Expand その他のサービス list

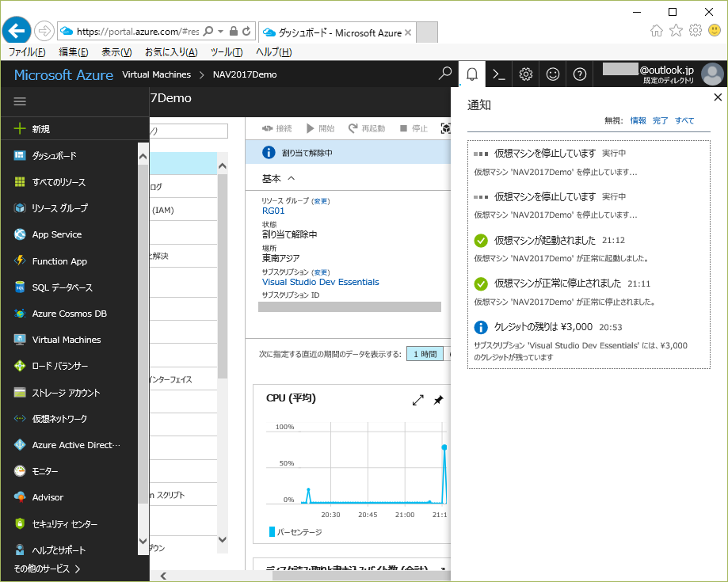point(47,569)
